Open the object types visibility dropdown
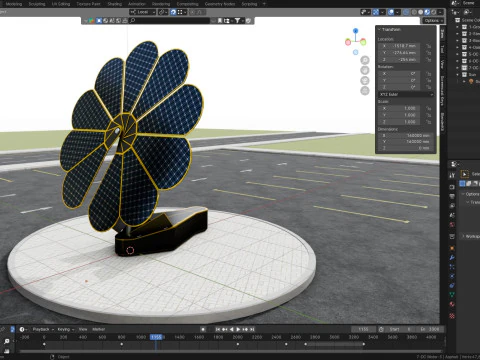Screen dimensions: 480x360 365,12
